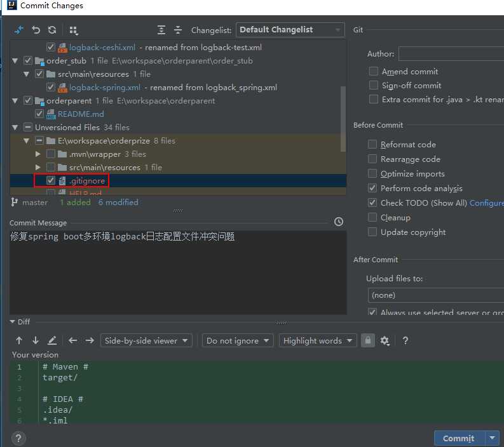The image size is (504, 447).
Task: Click the Refresh changes icon
Action: click(52, 30)
